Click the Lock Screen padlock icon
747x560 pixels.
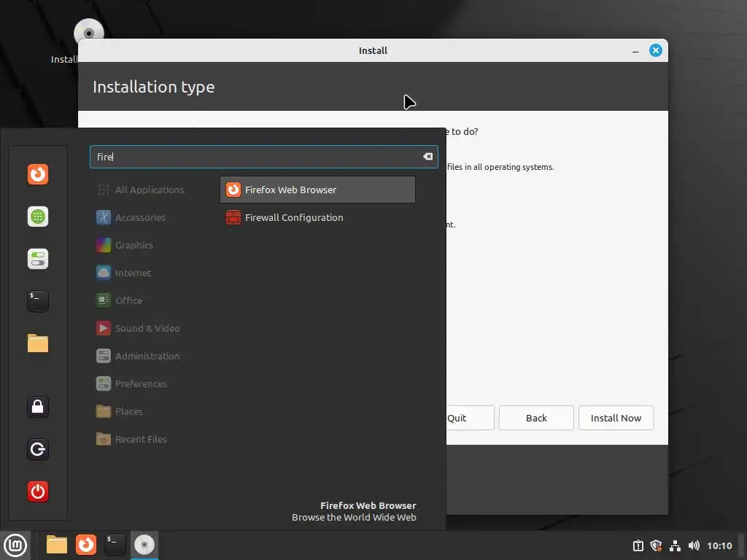click(x=38, y=407)
